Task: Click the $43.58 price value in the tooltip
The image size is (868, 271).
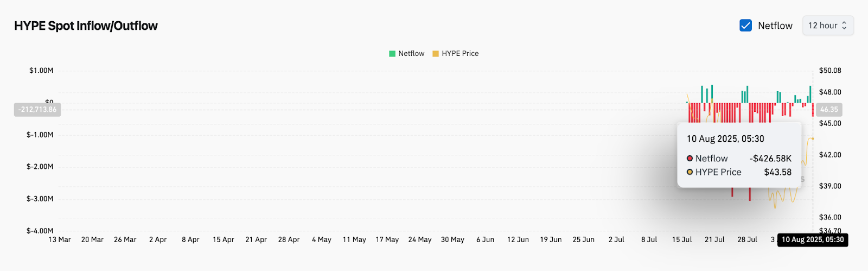Action: coord(777,172)
